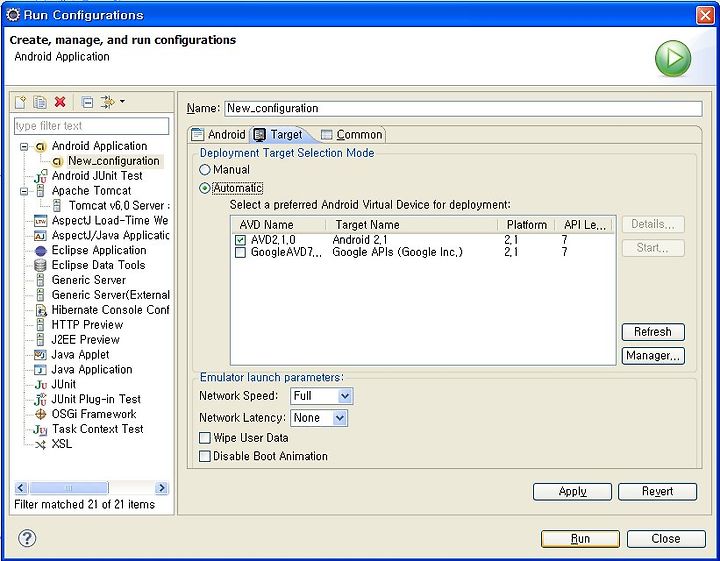Click Java Application icon
Screen dimensions: 720x561
pos(40,370)
